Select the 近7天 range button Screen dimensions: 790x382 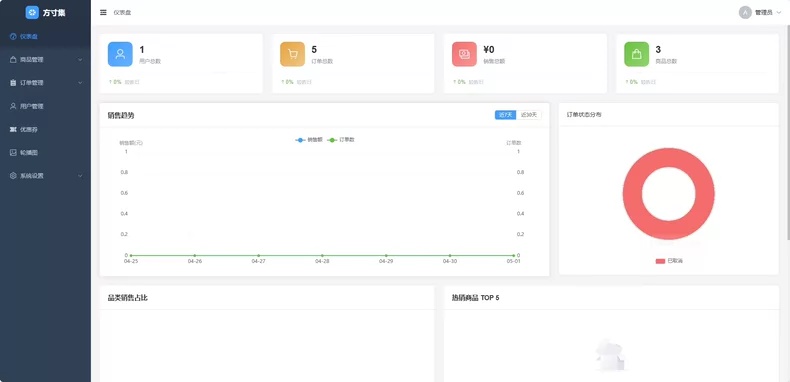(x=505, y=115)
